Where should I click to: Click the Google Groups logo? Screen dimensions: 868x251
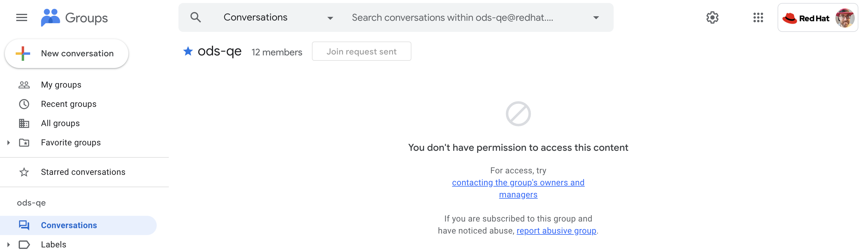pyautogui.click(x=74, y=17)
